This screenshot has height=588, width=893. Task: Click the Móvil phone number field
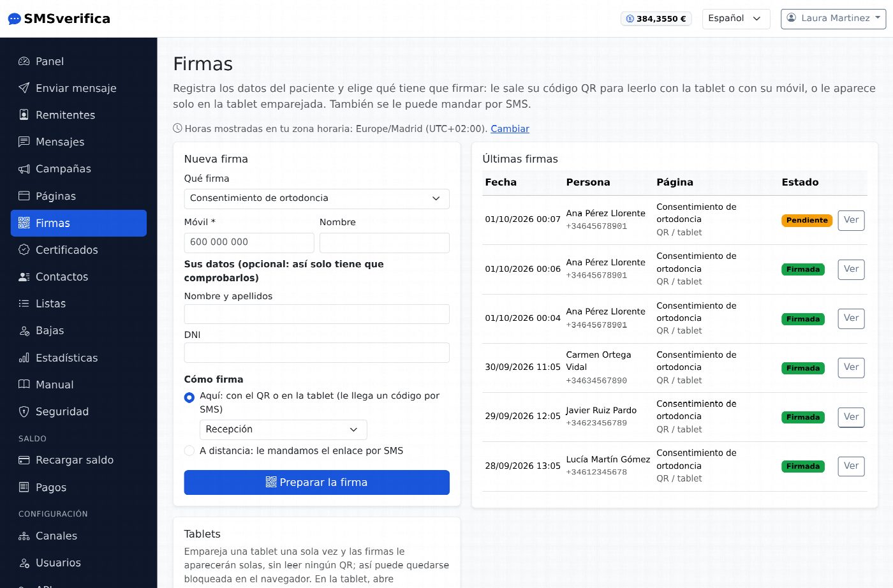pyautogui.click(x=249, y=242)
